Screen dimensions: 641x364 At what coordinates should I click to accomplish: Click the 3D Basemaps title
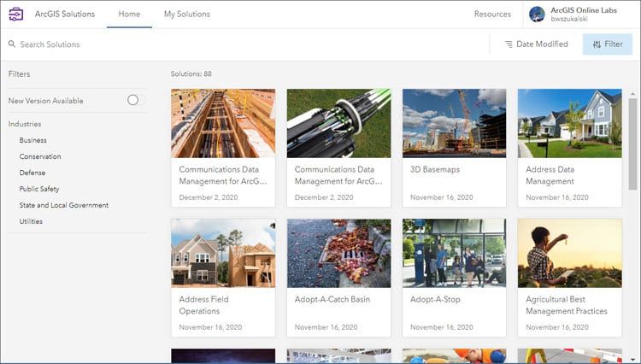click(435, 169)
